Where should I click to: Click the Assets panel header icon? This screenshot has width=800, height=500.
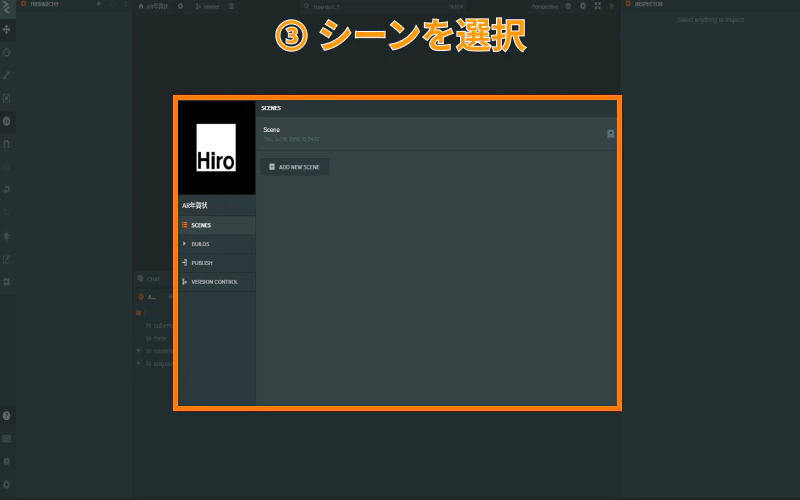tap(141, 297)
